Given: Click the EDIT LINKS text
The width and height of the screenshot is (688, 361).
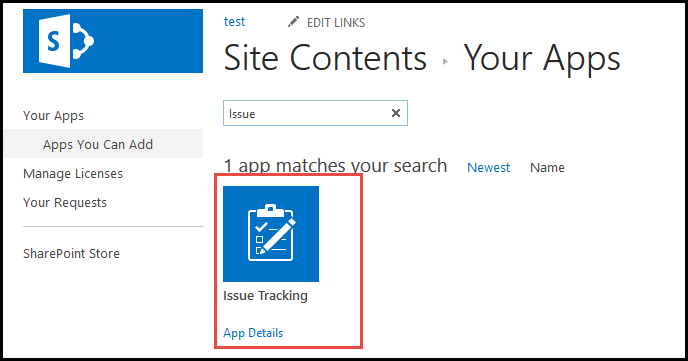Looking at the screenshot, I should click(x=336, y=22).
